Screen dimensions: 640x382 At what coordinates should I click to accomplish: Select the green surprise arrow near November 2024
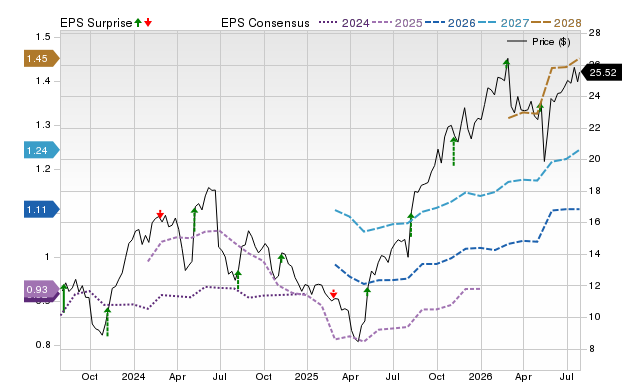281,258
